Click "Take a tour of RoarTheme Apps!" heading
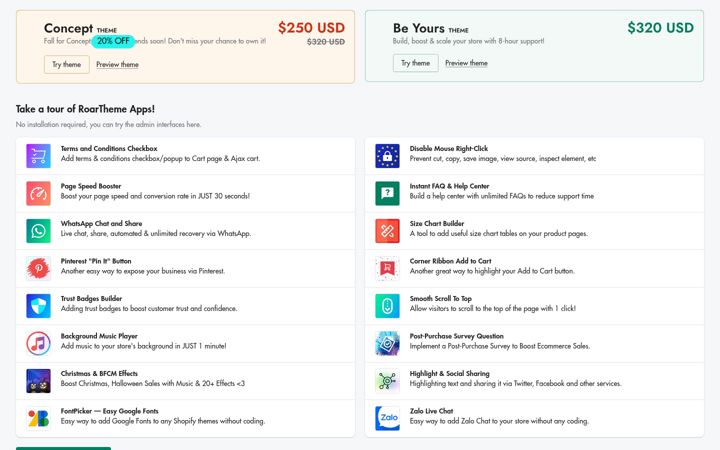This screenshot has height=450, width=720. 85,109
